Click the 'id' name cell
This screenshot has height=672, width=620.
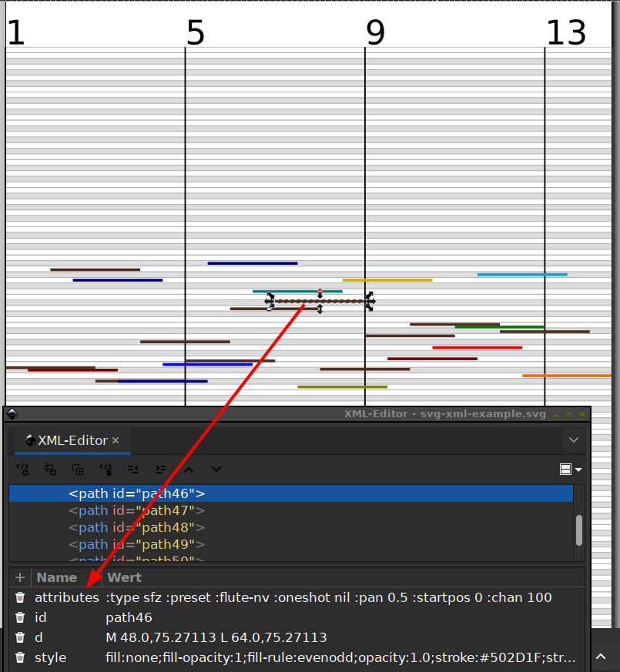coord(40,617)
